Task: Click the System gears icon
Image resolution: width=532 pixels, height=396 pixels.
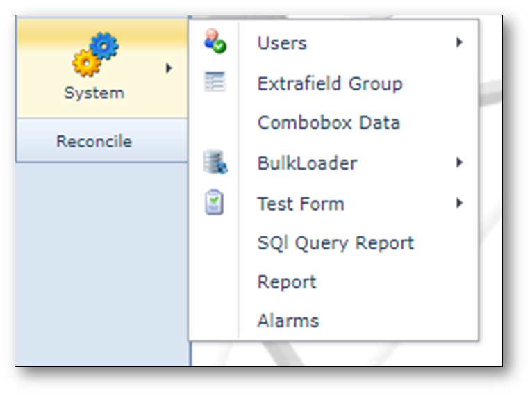Action: coord(95,55)
